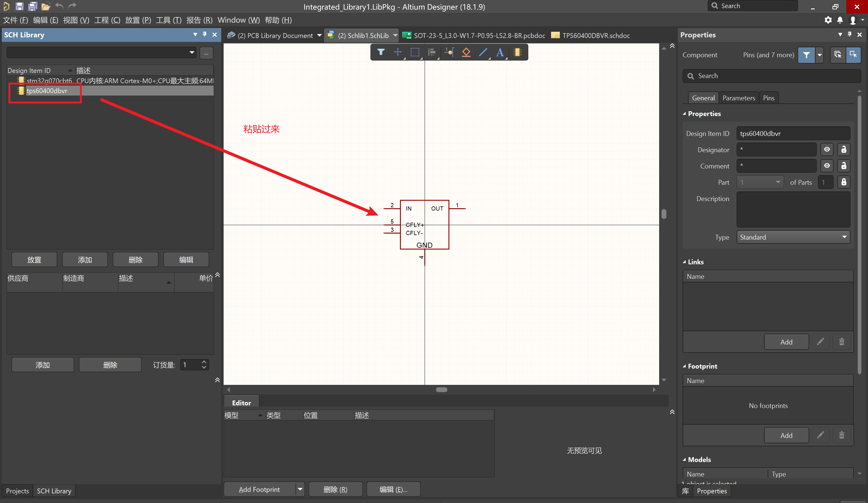Open the folder icon in title bar
Viewport: 868px width, 503px height.
click(x=46, y=6)
